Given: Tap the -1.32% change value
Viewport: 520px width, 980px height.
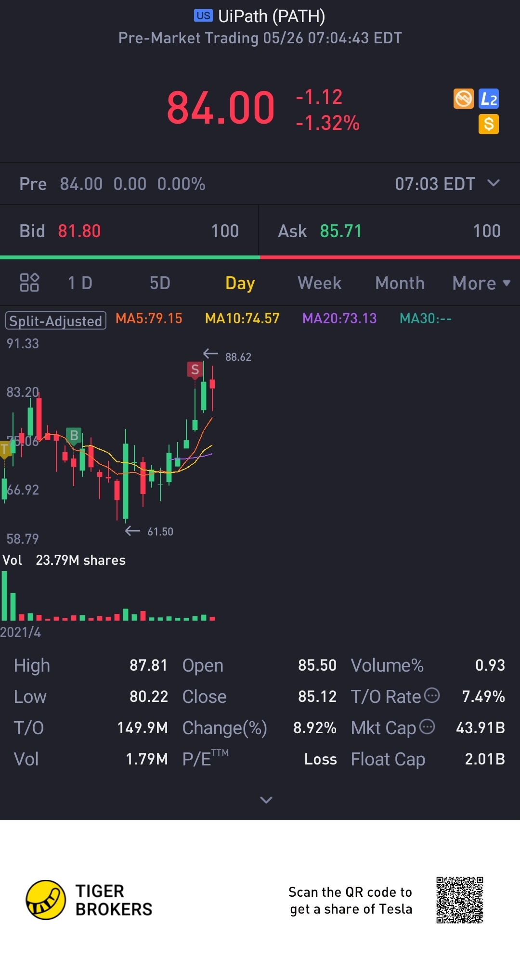Looking at the screenshot, I should tap(327, 123).
